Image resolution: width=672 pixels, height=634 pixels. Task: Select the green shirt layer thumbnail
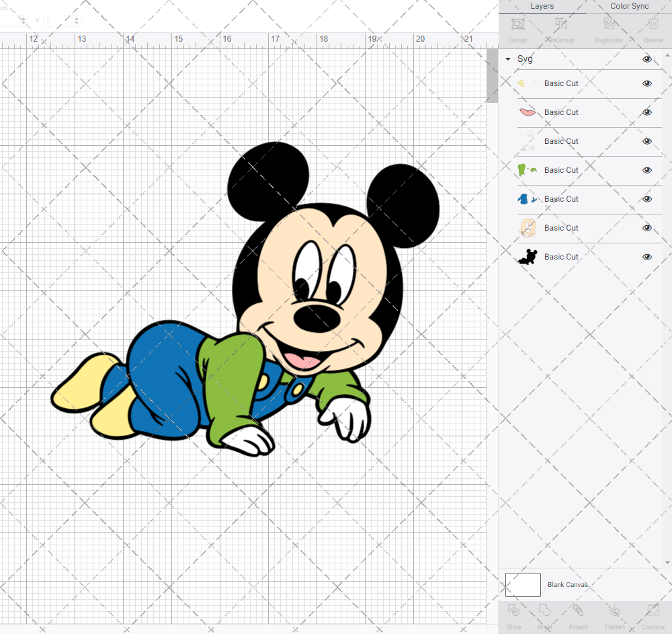point(528,170)
